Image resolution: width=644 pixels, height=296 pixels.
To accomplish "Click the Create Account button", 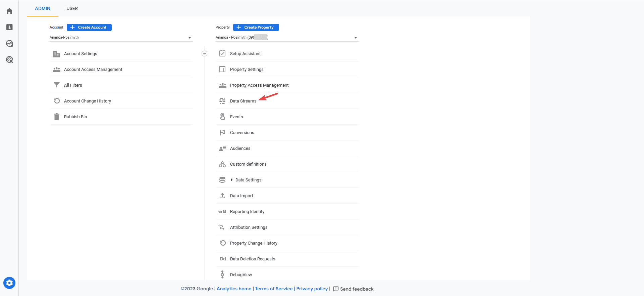I will 89,27.
